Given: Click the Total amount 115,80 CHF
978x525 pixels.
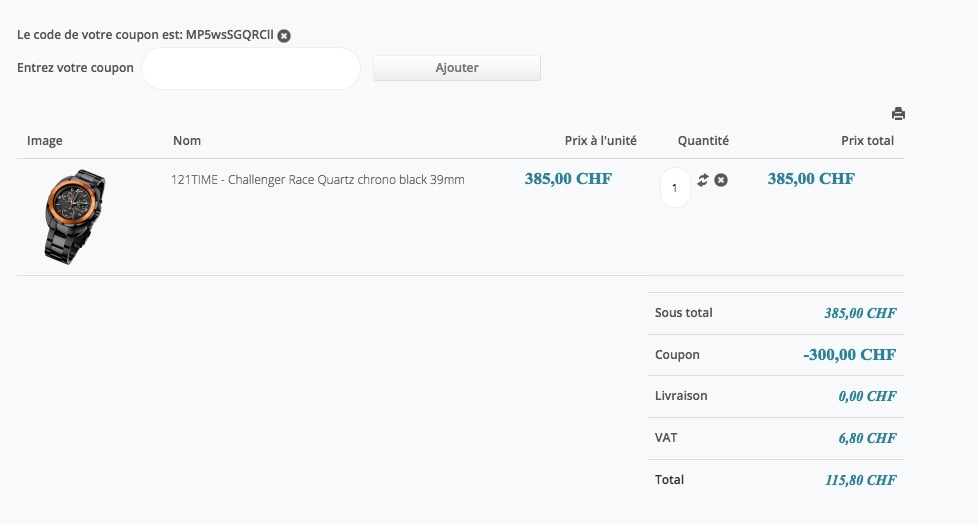Looking at the screenshot, I should tap(860, 480).
